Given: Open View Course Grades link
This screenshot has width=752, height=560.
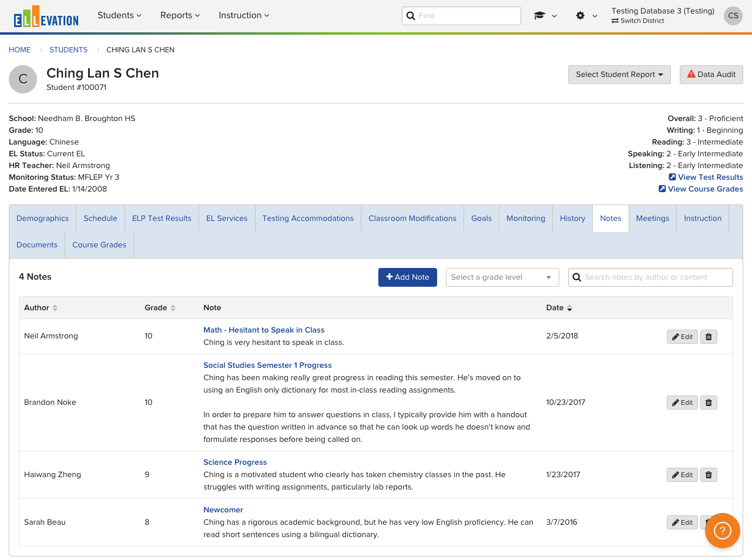Looking at the screenshot, I should [701, 189].
